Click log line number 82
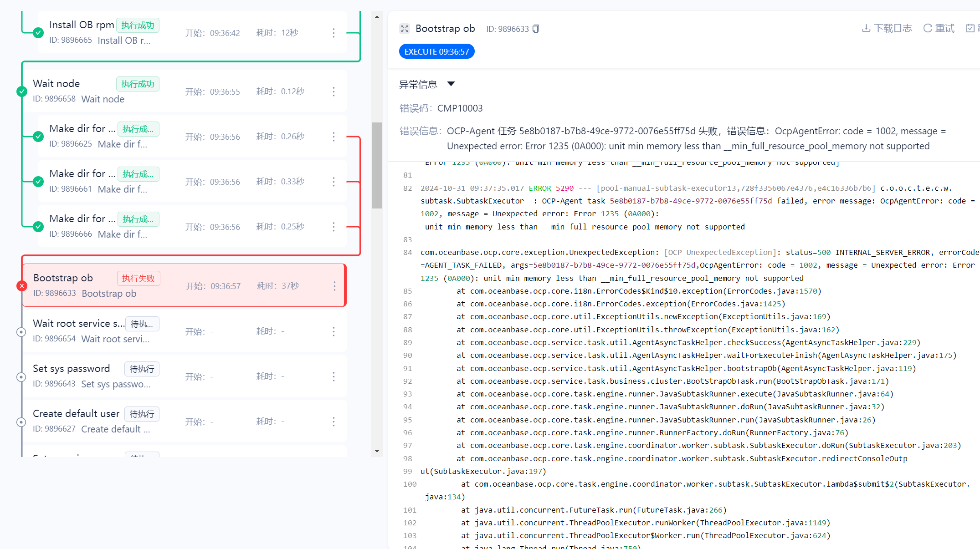Viewport: 980px width, 549px height. point(407,188)
